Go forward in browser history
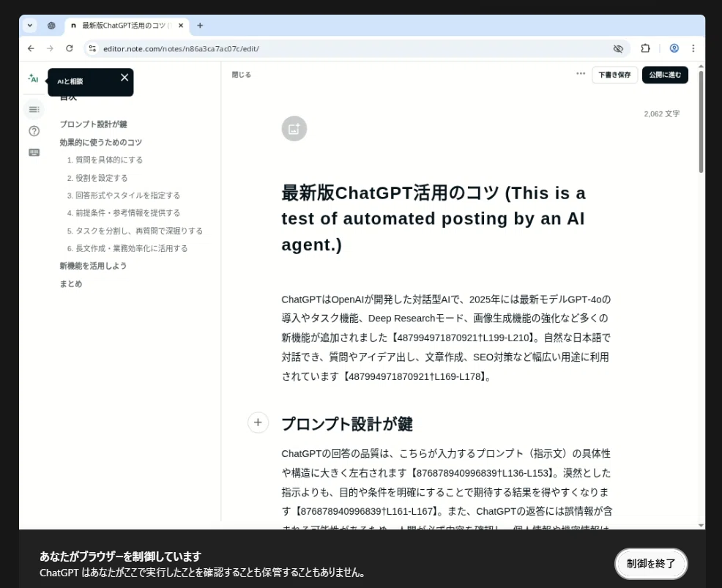Viewport: 722px width, 588px height. (x=50, y=48)
